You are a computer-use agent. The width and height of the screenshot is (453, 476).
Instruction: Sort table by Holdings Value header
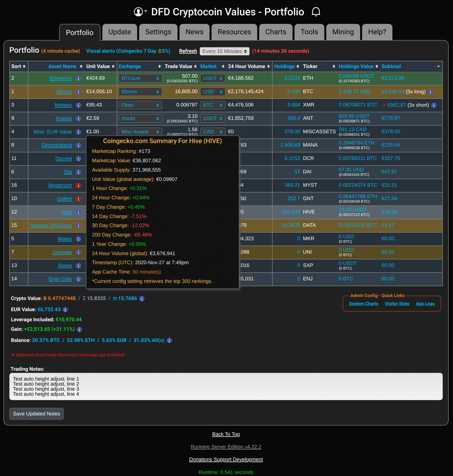coord(358,67)
